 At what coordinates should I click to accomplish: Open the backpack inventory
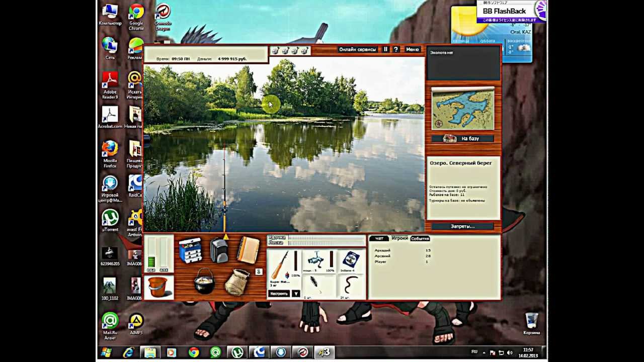(x=219, y=249)
